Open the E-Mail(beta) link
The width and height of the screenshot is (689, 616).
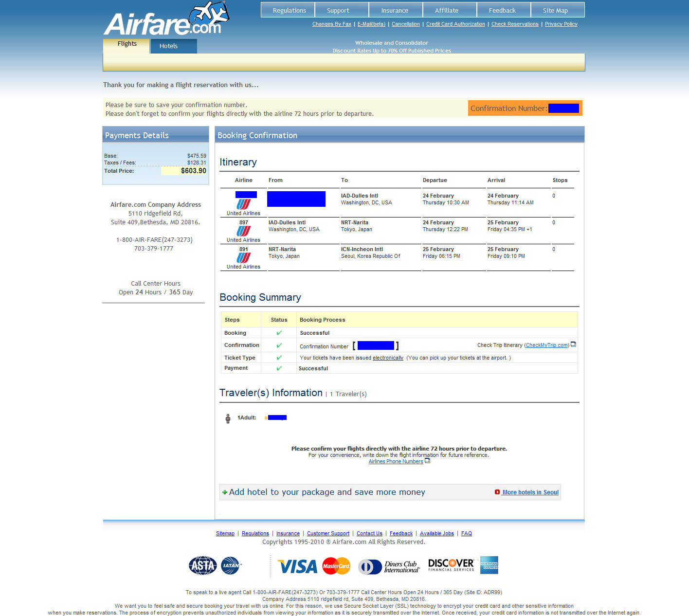click(x=371, y=24)
